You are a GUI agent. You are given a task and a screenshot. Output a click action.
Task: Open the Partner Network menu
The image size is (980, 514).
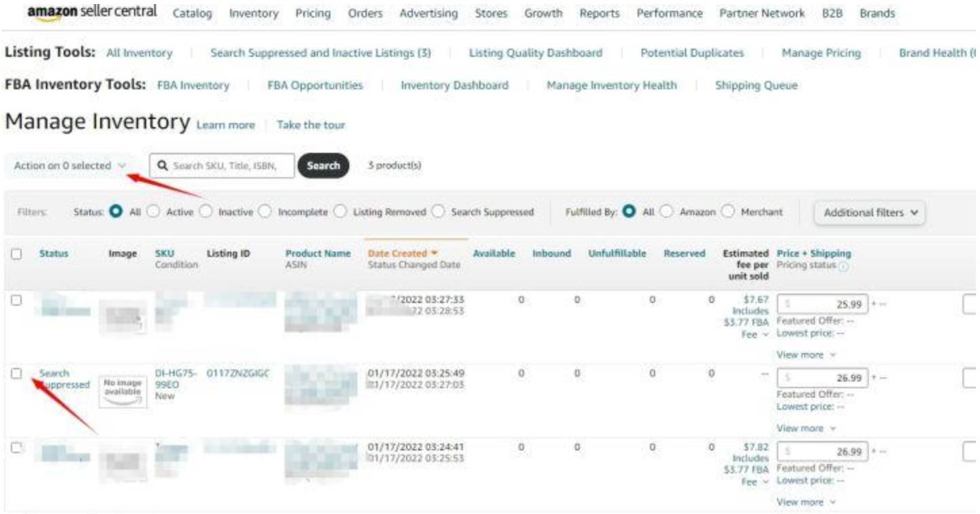point(763,14)
